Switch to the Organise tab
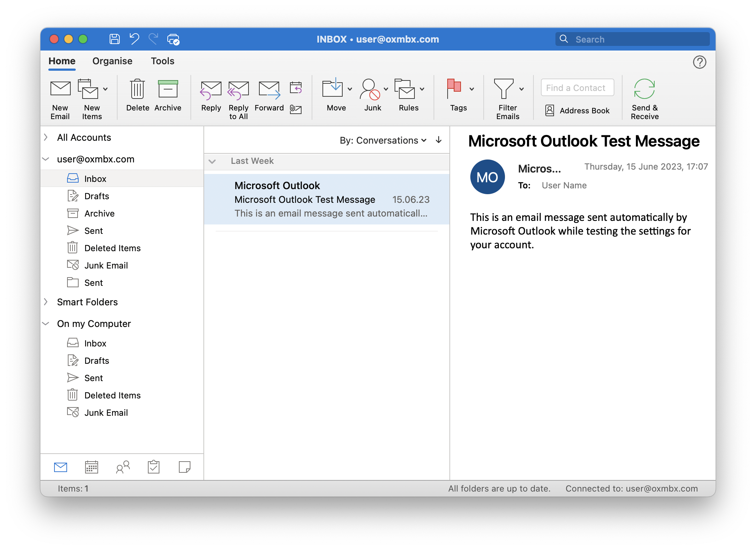Screen dimensions: 756x550 [x=112, y=61]
